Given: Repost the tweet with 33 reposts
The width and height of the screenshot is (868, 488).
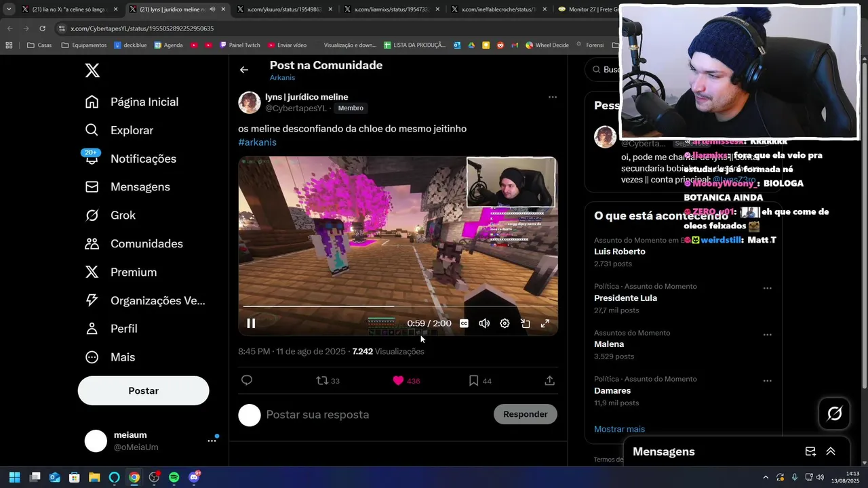Looking at the screenshot, I should [328, 381].
